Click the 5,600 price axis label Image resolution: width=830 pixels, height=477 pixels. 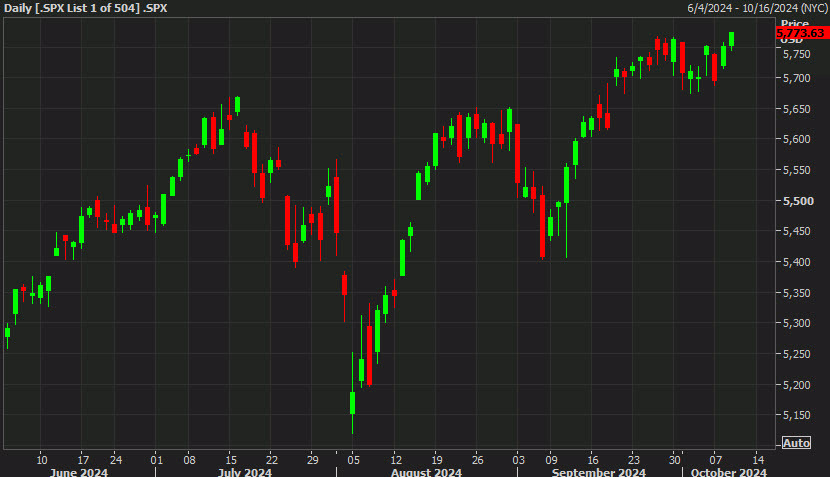[797, 139]
